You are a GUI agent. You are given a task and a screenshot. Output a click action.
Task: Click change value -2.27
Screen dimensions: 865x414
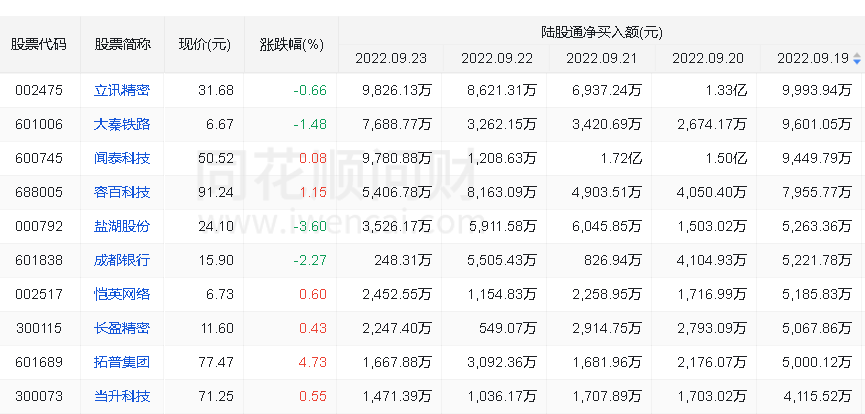(x=310, y=260)
